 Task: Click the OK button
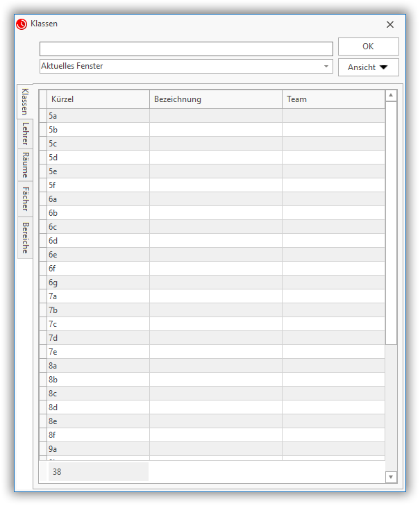click(368, 47)
